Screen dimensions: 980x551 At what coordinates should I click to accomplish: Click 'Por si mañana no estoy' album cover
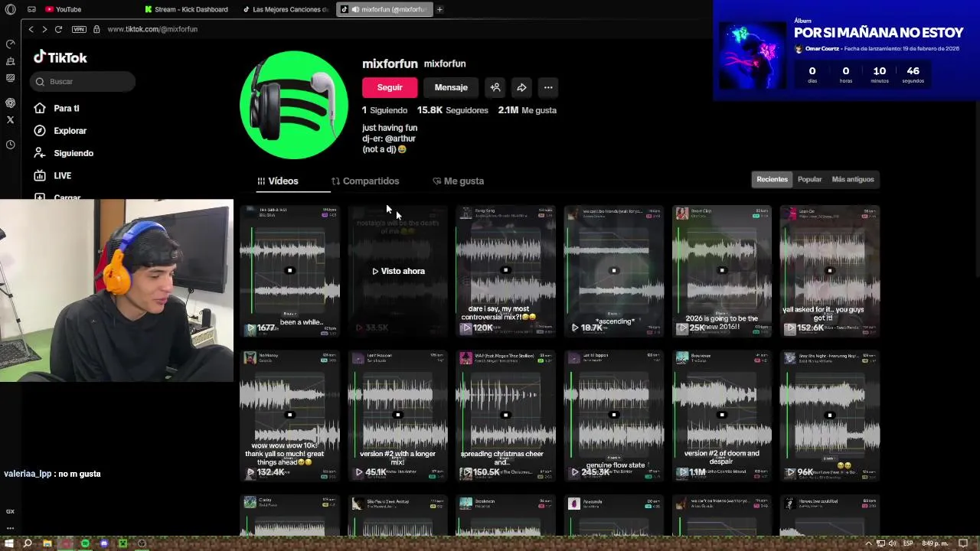[753, 56]
